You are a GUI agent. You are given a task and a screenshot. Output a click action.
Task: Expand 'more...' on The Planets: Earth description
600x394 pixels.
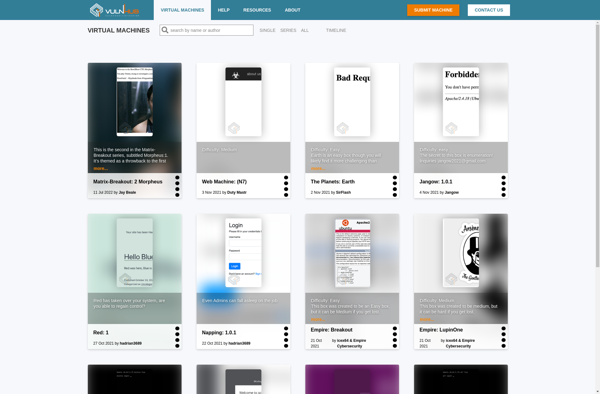[x=318, y=168]
